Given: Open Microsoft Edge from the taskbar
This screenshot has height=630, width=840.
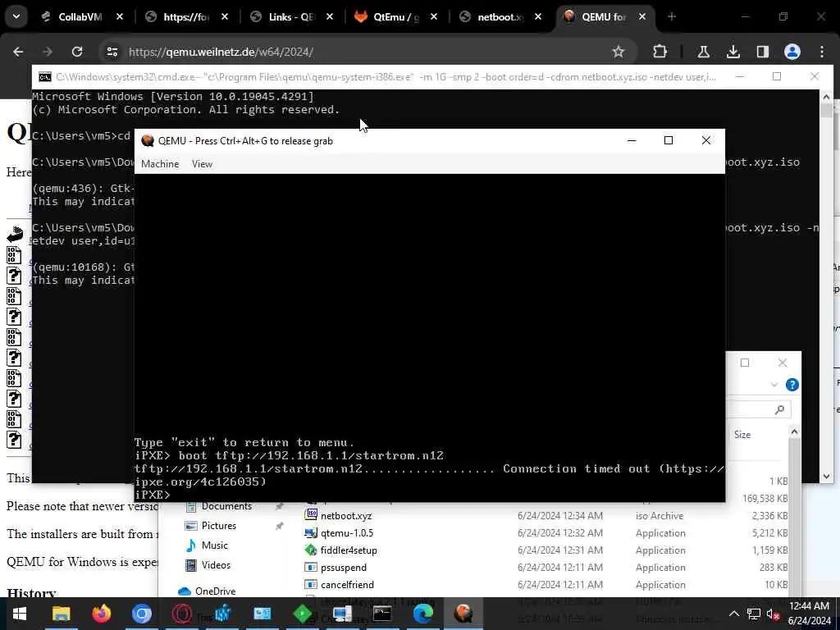Looking at the screenshot, I should [422, 614].
